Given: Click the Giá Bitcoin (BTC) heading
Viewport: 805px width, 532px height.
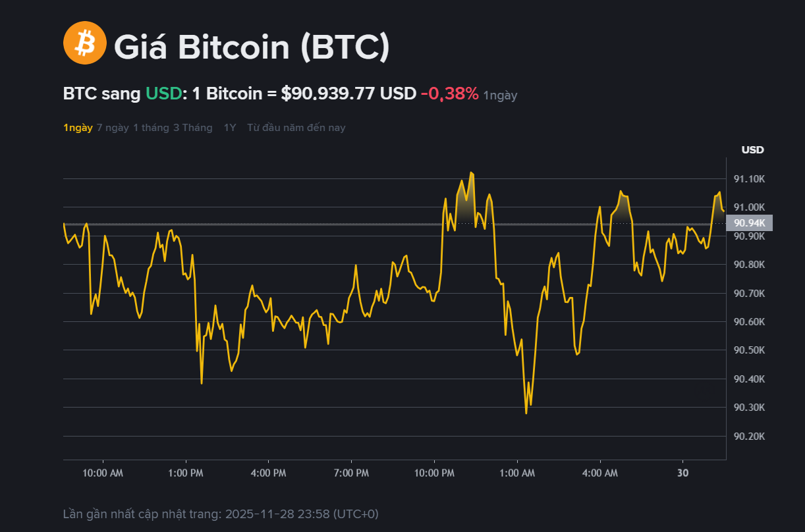Looking at the screenshot, I should pos(252,47).
